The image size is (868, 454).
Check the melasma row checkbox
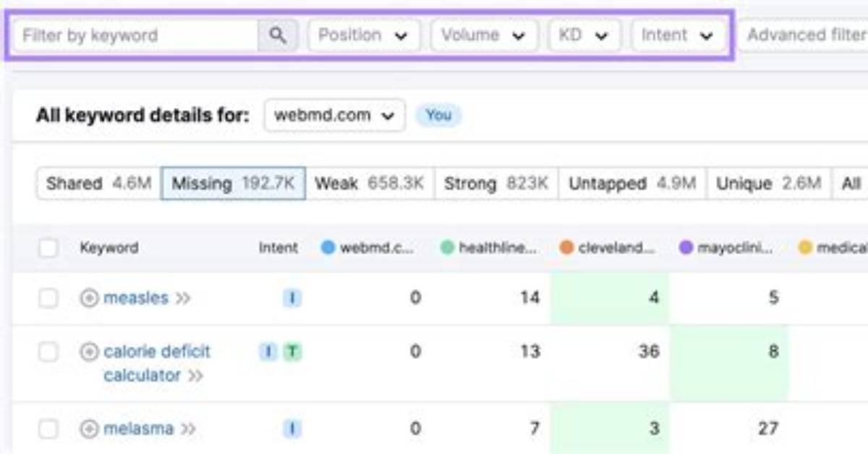pyautogui.click(x=48, y=429)
